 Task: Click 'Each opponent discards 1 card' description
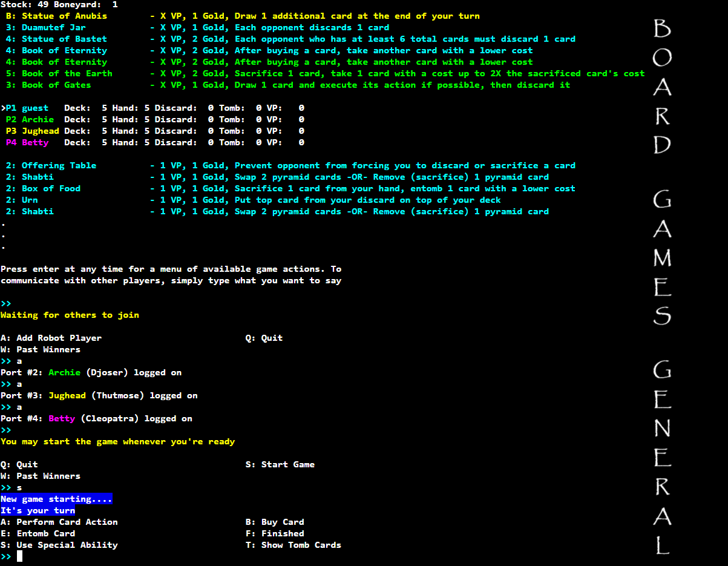[312, 27]
